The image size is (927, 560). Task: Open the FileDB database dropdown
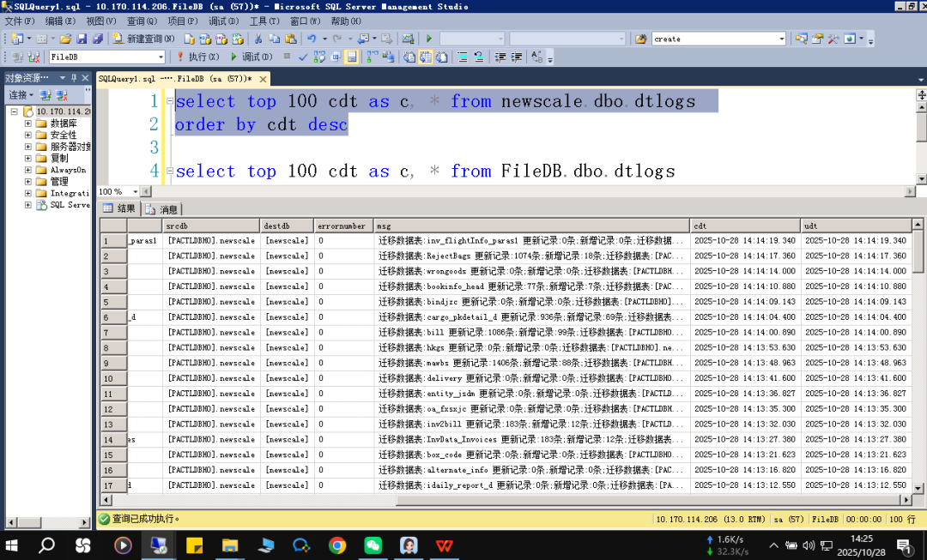[x=161, y=57]
